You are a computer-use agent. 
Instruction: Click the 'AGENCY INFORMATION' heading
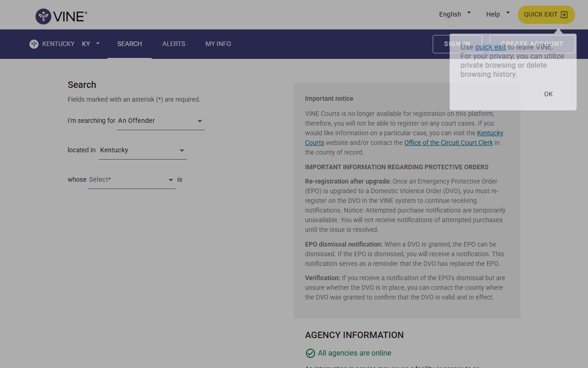[x=354, y=335]
